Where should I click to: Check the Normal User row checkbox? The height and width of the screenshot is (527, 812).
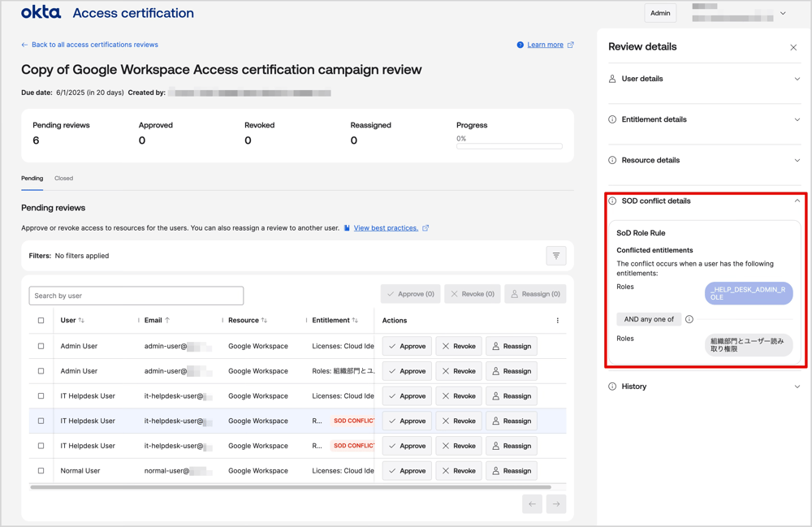pos(41,471)
